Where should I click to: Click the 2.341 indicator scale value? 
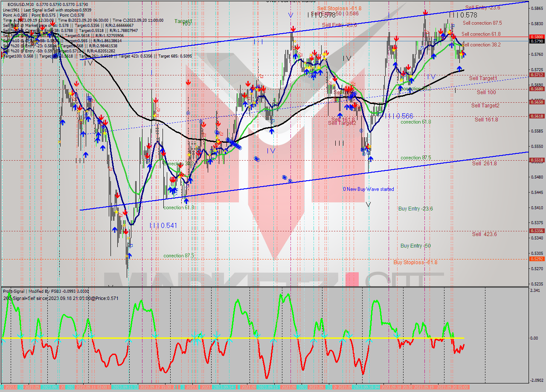coord(535,291)
